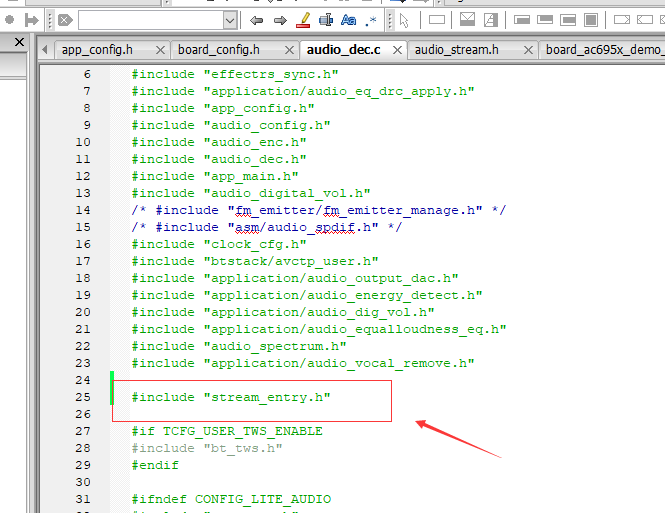Click the commented asm/audio_spdif.h line
Screen dimensions: 665x513
[x=267, y=227]
